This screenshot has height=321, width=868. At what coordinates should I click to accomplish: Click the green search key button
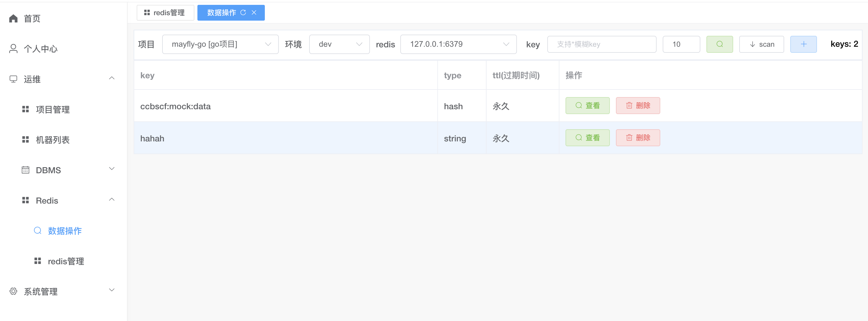point(719,44)
